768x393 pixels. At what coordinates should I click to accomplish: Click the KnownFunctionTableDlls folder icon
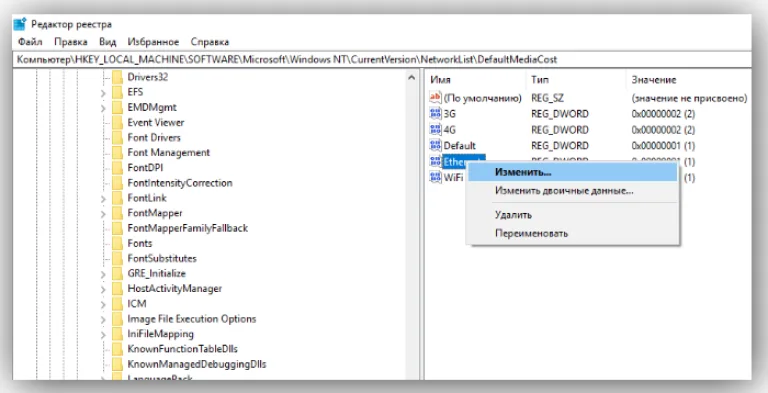point(117,349)
